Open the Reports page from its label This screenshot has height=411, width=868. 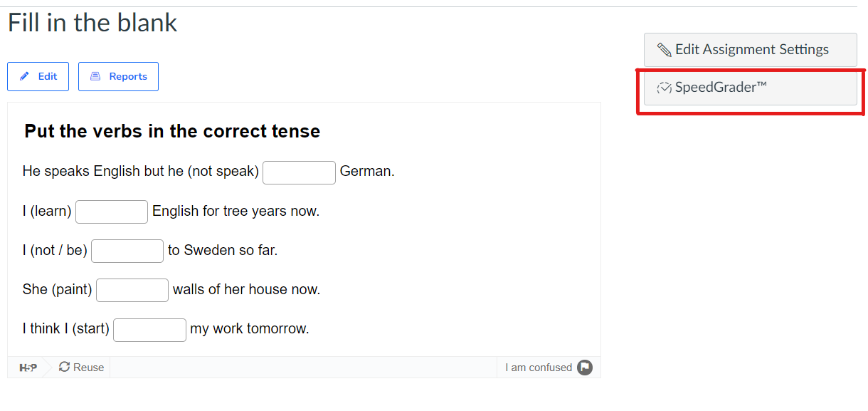coord(128,76)
